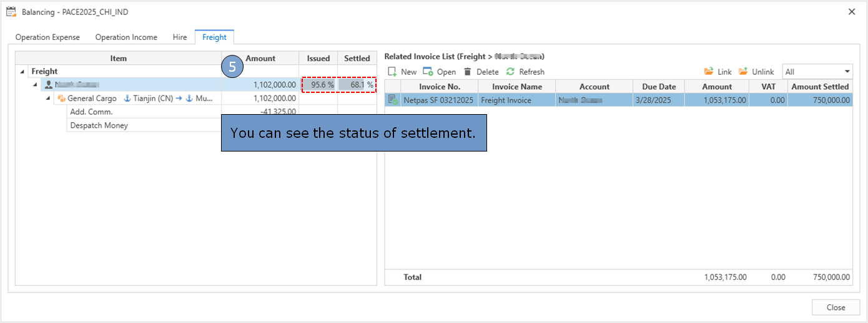Viewport: 868px width, 323px height.
Task: Click the General Cargo item icon
Action: [62, 99]
